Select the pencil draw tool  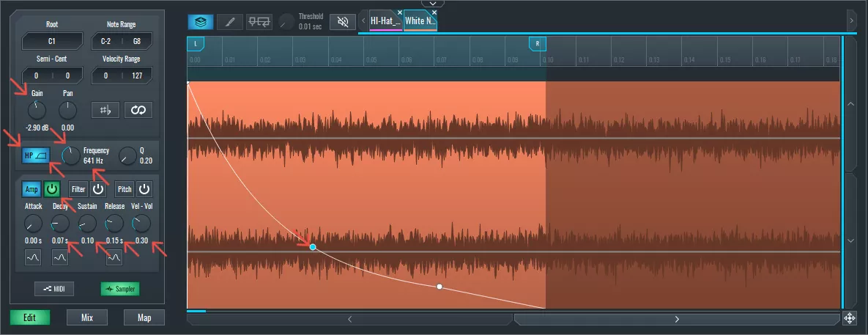(x=230, y=21)
